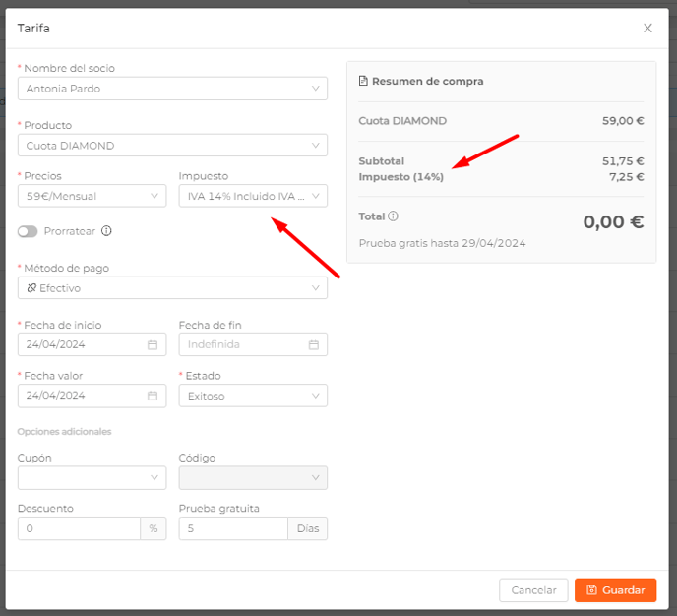Open the Impuesto dropdown showing IVA 14%
The width and height of the screenshot is (677, 616).
tap(253, 196)
